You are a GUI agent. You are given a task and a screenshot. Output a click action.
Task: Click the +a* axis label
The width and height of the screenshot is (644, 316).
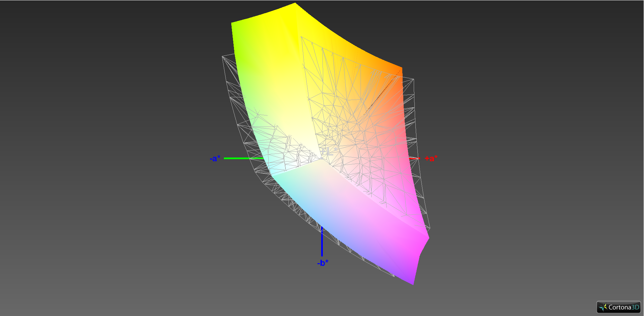tap(431, 159)
